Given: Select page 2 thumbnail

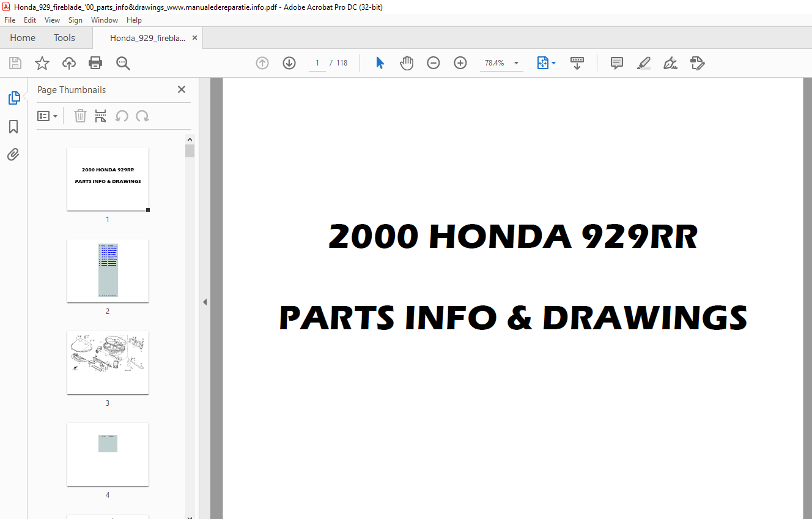Looking at the screenshot, I should pyautogui.click(x=108, y=271).
